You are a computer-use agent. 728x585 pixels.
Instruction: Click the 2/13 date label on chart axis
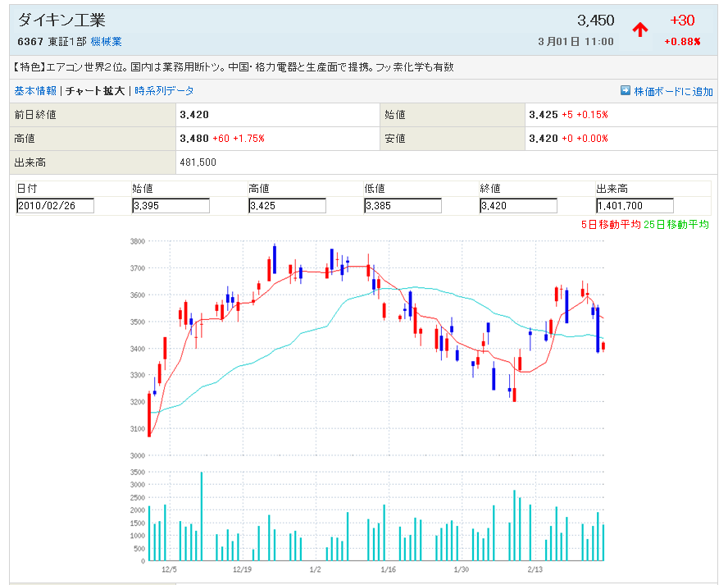pos(535,569)
